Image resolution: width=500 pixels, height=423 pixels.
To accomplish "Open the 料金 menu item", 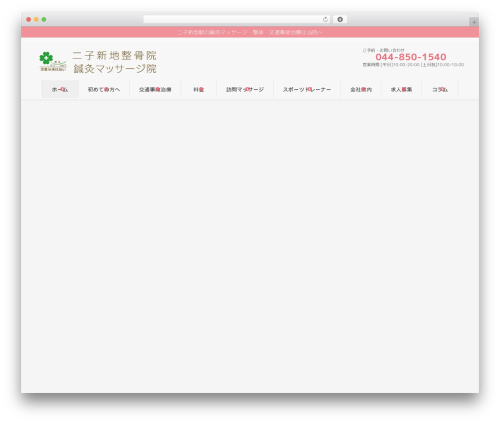I will tap(199, 89).
